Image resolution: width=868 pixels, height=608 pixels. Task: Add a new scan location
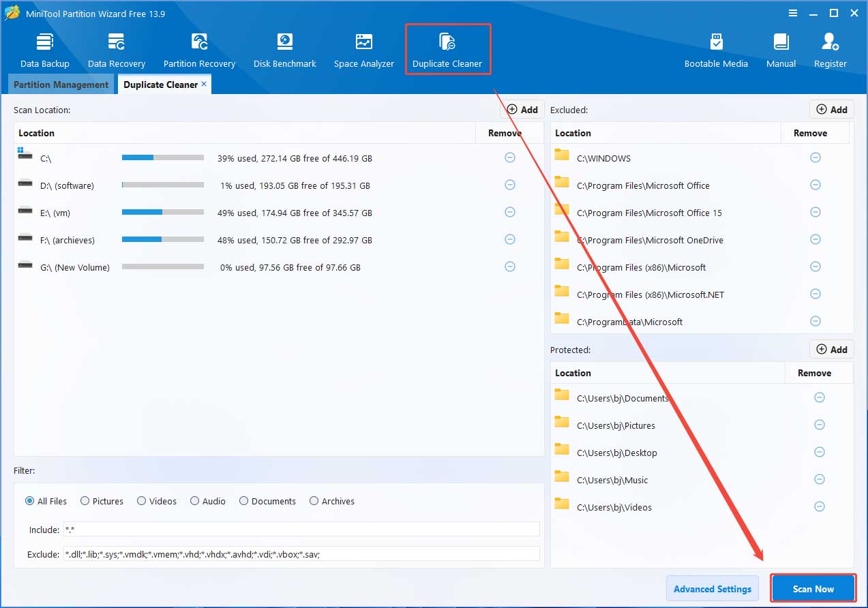click(523, 109)
